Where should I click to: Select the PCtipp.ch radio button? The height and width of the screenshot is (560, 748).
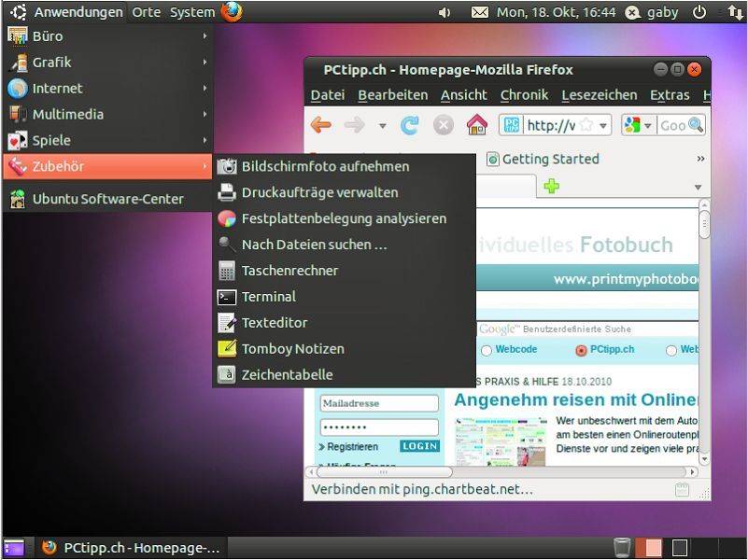tap(581, 350)
